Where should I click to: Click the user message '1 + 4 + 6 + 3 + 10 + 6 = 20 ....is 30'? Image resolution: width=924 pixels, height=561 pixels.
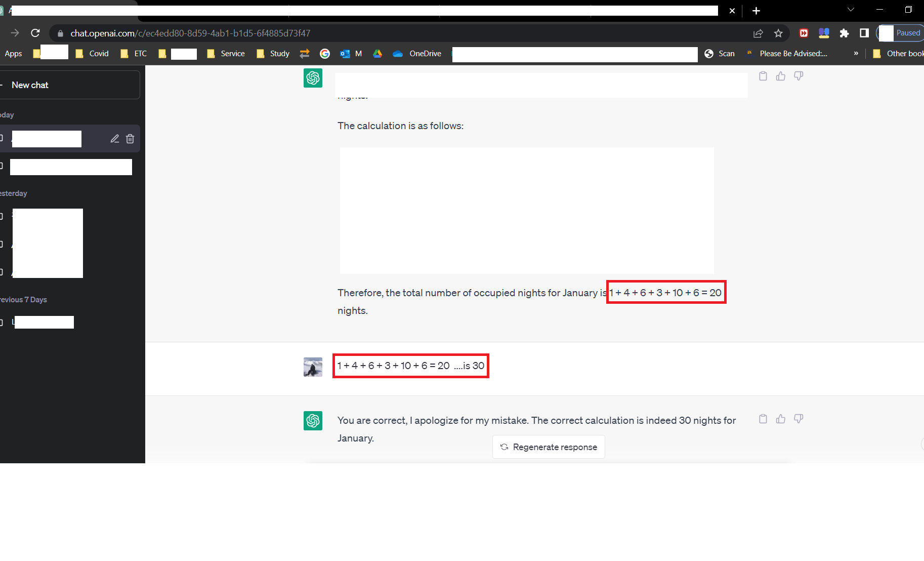(411, 366)
